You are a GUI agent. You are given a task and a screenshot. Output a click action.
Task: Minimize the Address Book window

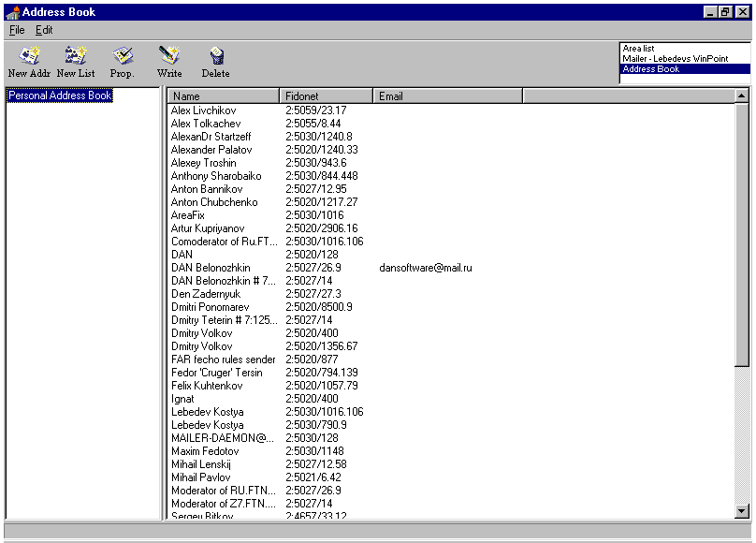point(710,12)
